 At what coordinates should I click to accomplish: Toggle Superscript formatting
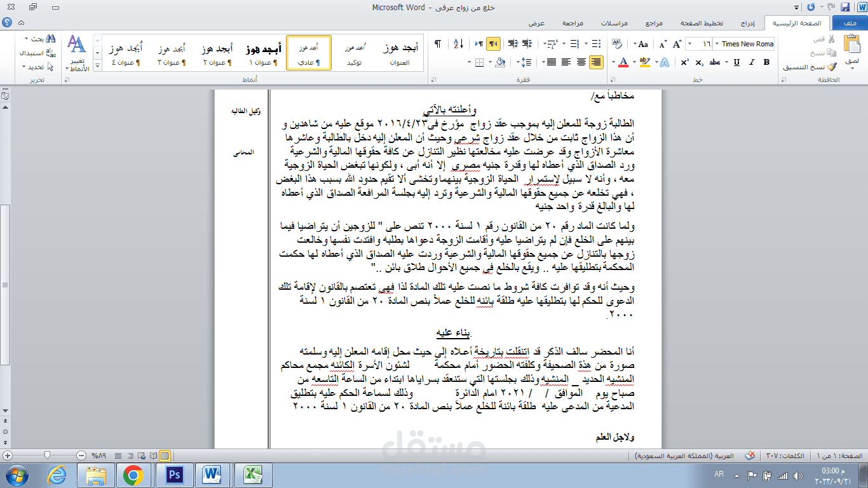click(x=685, y=62)
